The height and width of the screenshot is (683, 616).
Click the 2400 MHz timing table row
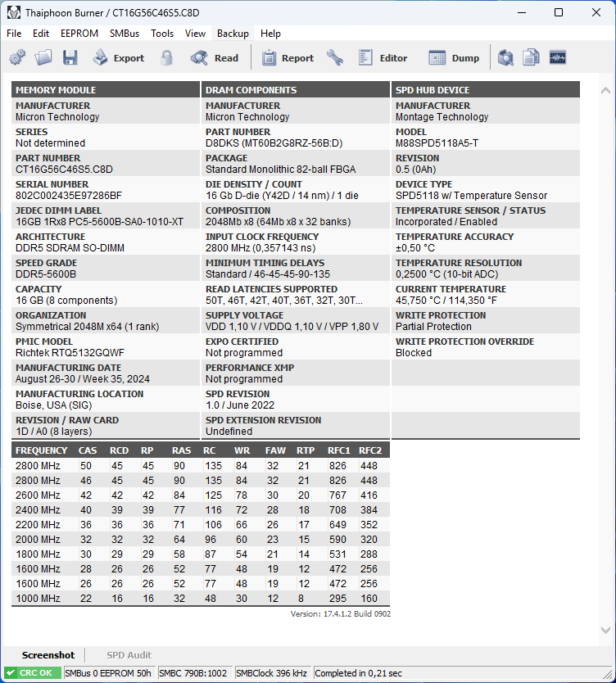[201, 510]
